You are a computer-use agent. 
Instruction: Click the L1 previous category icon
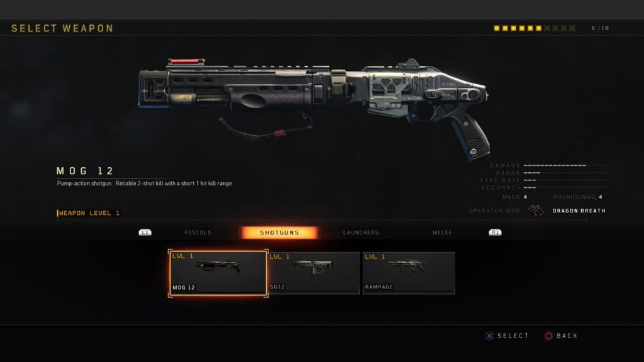145,233
